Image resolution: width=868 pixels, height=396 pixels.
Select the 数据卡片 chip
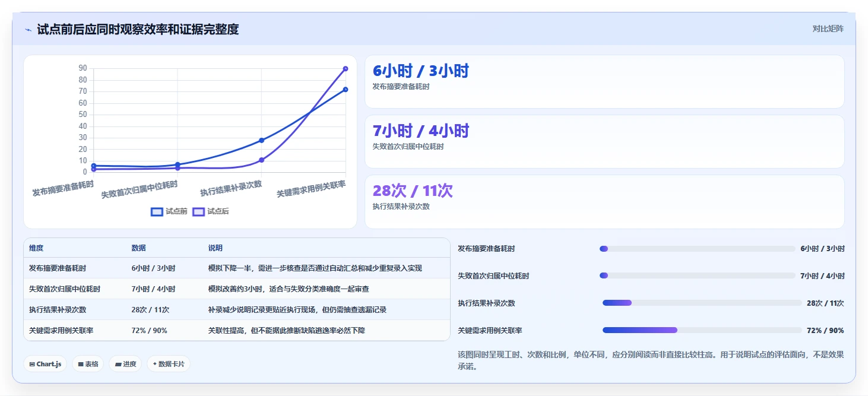pyautogui.click(x=169, y=364)
